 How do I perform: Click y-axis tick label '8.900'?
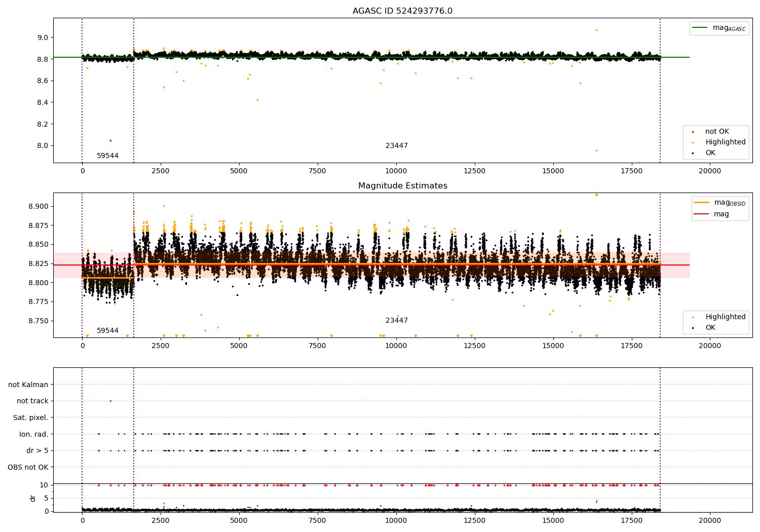(38, 207)
